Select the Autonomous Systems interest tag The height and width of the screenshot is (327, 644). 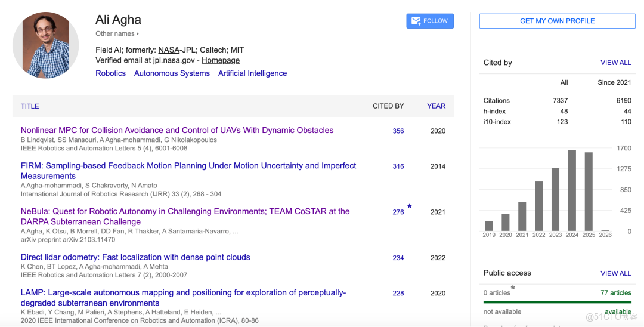click(172, 73)
